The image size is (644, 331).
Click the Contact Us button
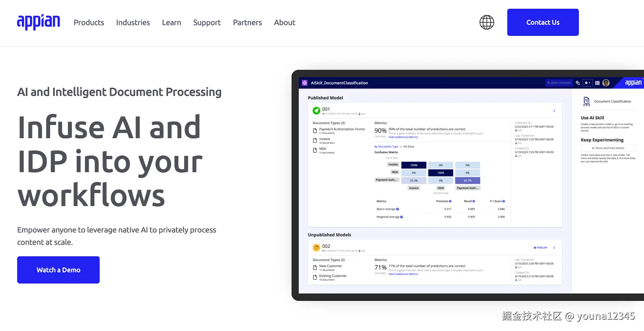coord(543,22)
